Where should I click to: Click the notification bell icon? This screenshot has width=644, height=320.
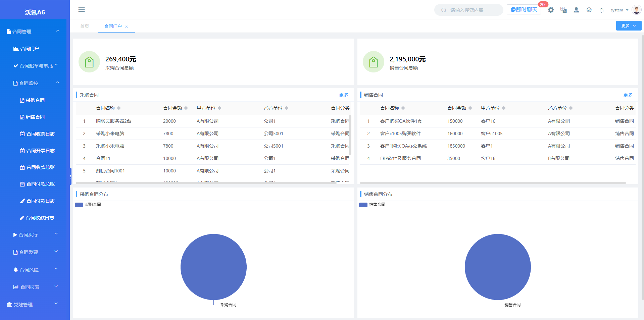pos(601,10)
